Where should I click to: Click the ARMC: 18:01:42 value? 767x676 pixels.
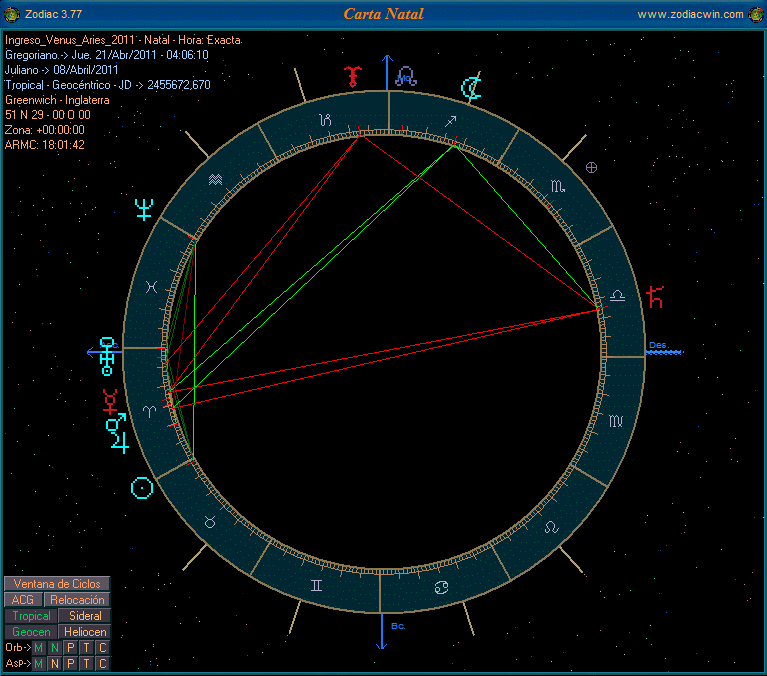point(45,145)
